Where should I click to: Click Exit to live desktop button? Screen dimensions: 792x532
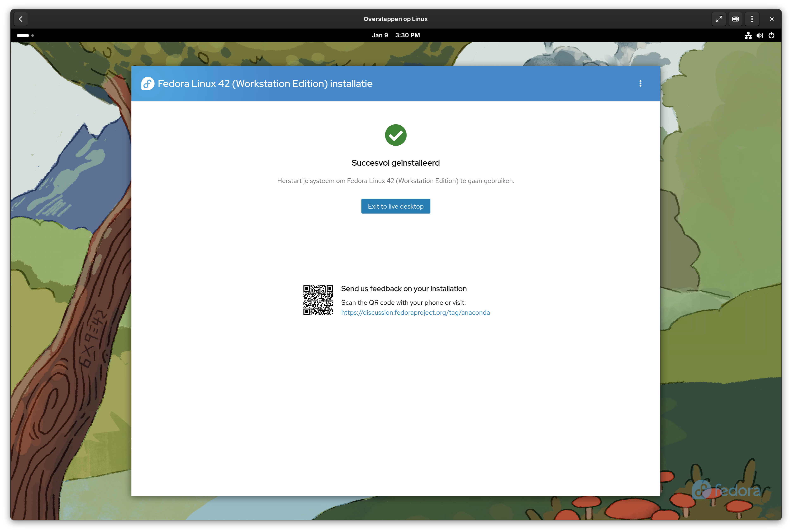click(396, 206)
